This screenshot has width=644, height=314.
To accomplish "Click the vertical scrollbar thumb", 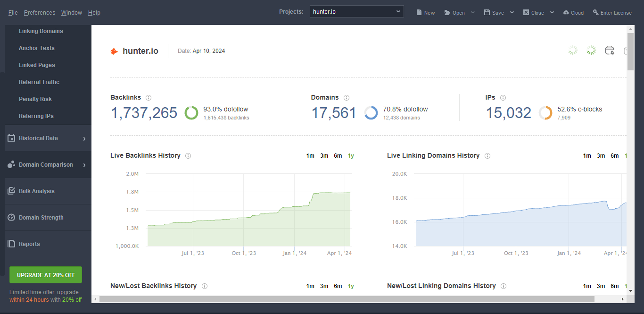I will [x=630, y=51].
